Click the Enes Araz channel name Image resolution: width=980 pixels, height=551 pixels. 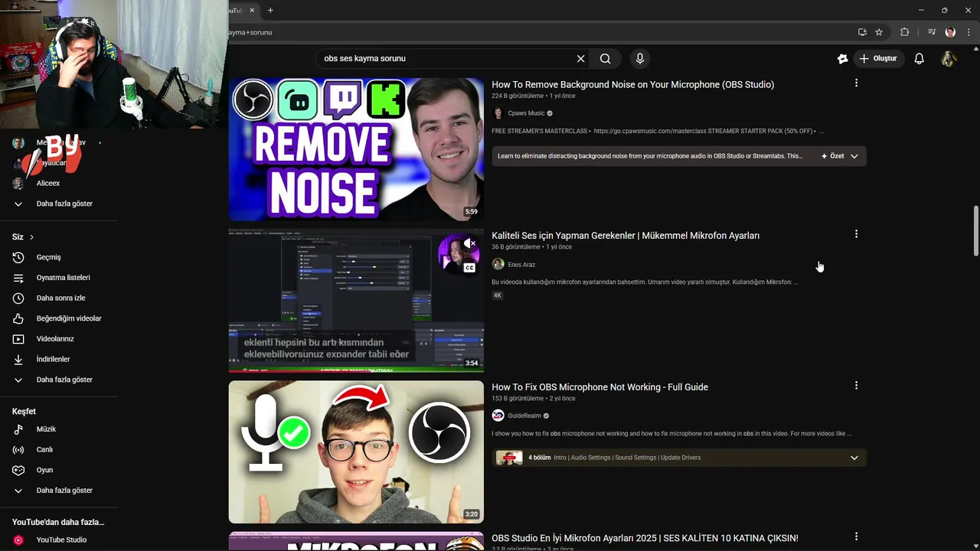point(521,265)
